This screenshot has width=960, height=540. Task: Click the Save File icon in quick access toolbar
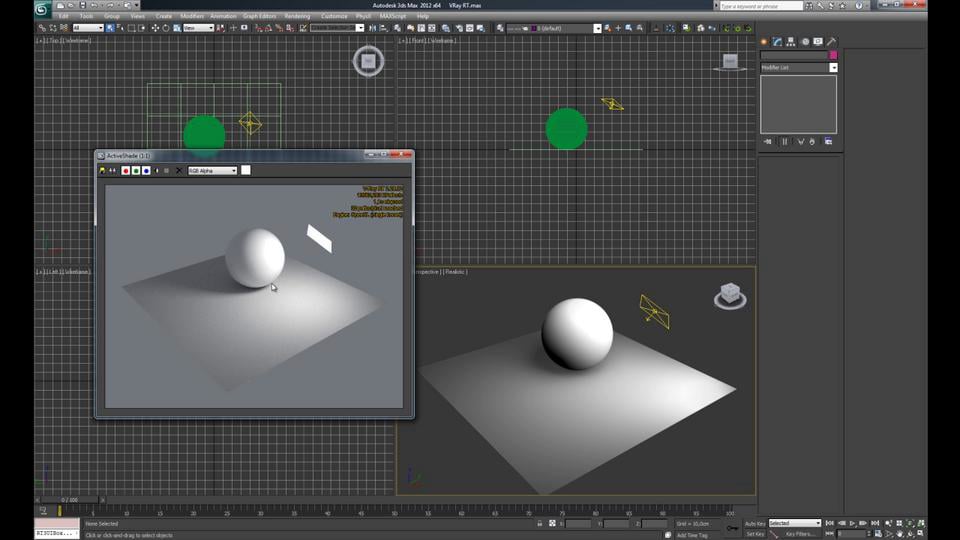(83, 6)
